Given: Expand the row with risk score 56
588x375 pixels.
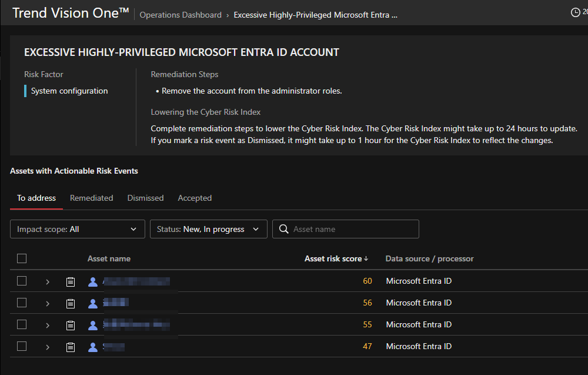Looking at the screenshot, I should click(x=48, y=303).
